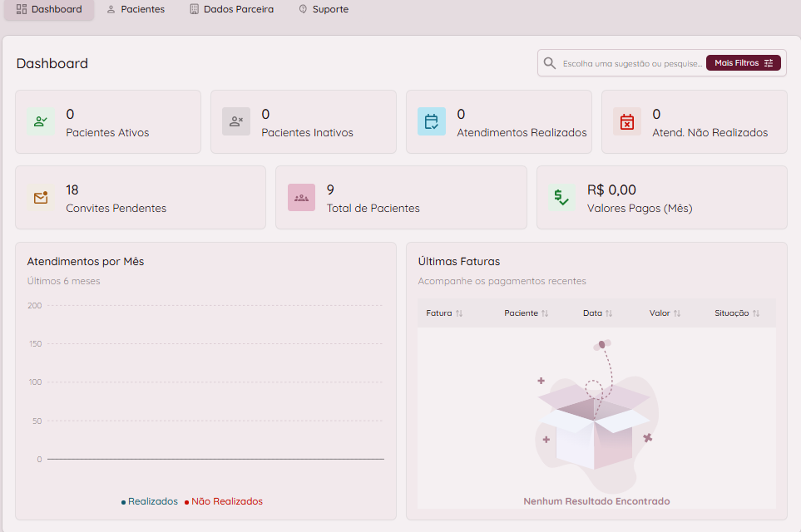Open the Pacientes tab

click(136, 9)
